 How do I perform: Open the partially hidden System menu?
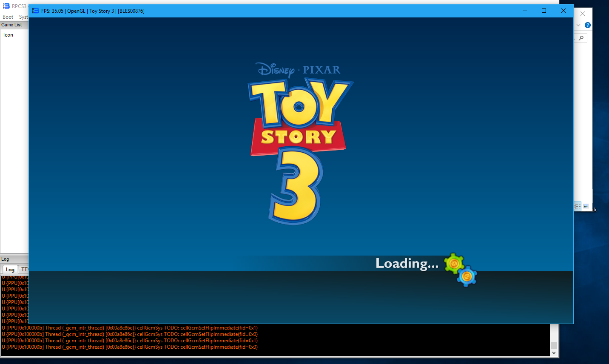click(x=23, y=17)
